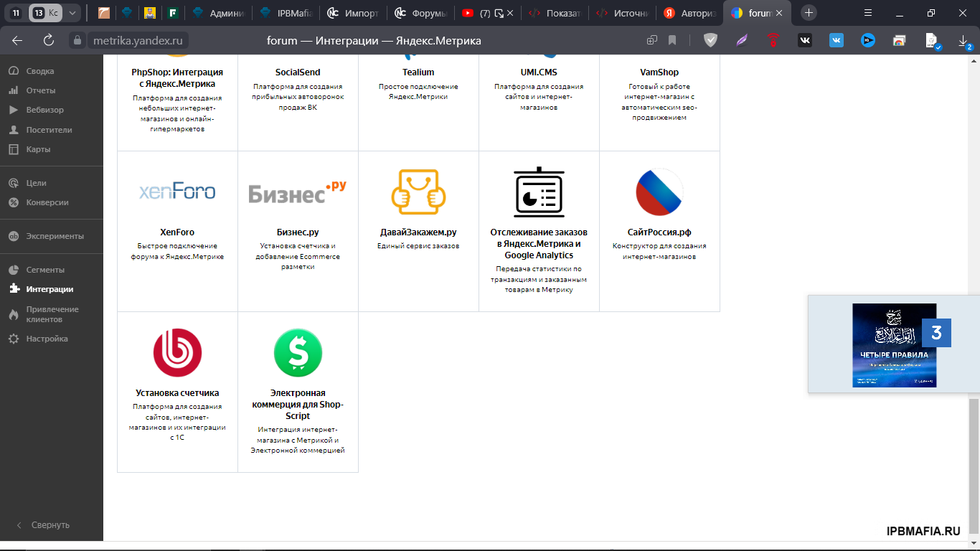This screenshot has width=980, height=551.
Task: Click the green dollar Shop-Script icon
Action: pos(298,352)
